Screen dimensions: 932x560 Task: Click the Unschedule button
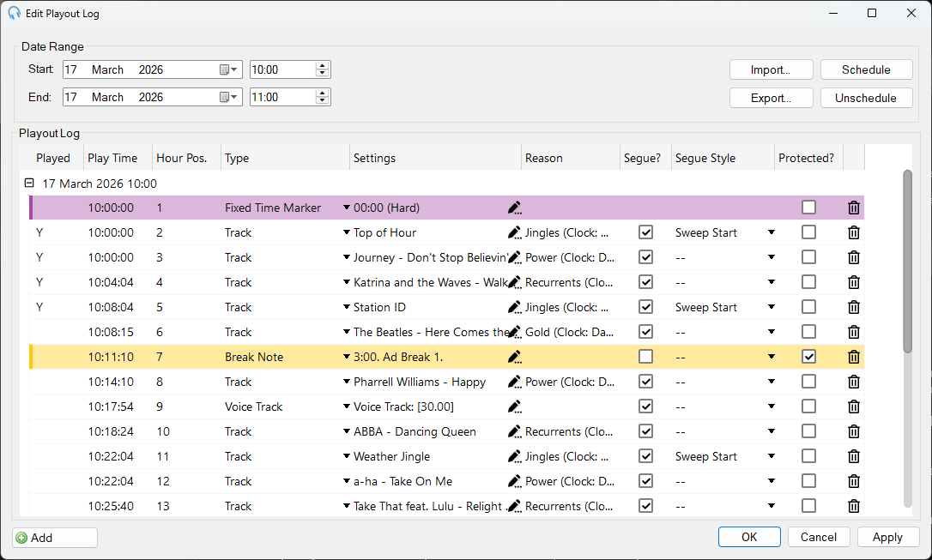coord(866,98)
